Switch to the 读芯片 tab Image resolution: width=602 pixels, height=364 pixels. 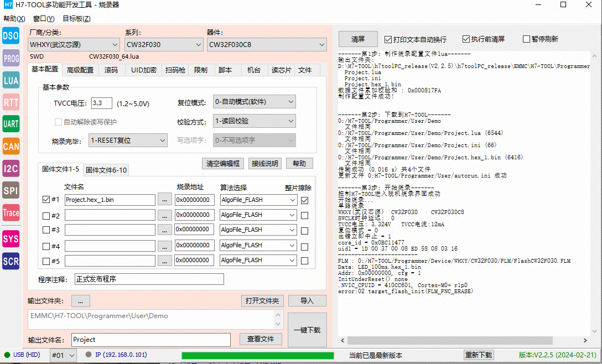tap(281, 70)
